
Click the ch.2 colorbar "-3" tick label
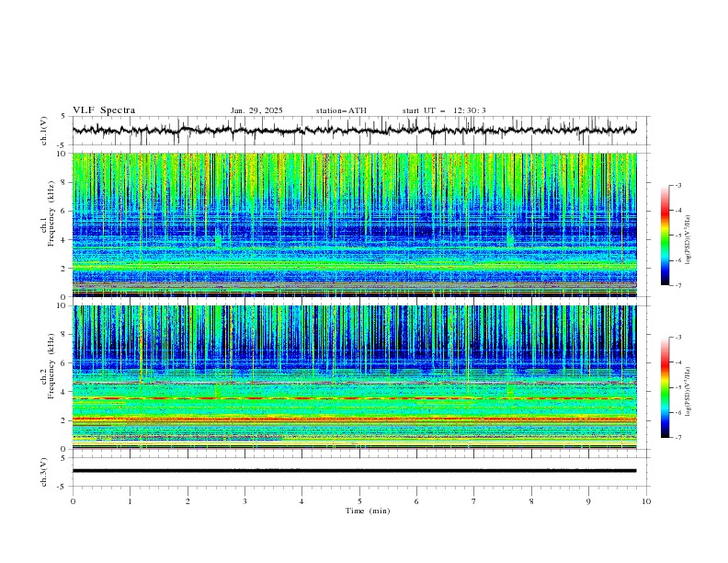[x=678, y=338]
